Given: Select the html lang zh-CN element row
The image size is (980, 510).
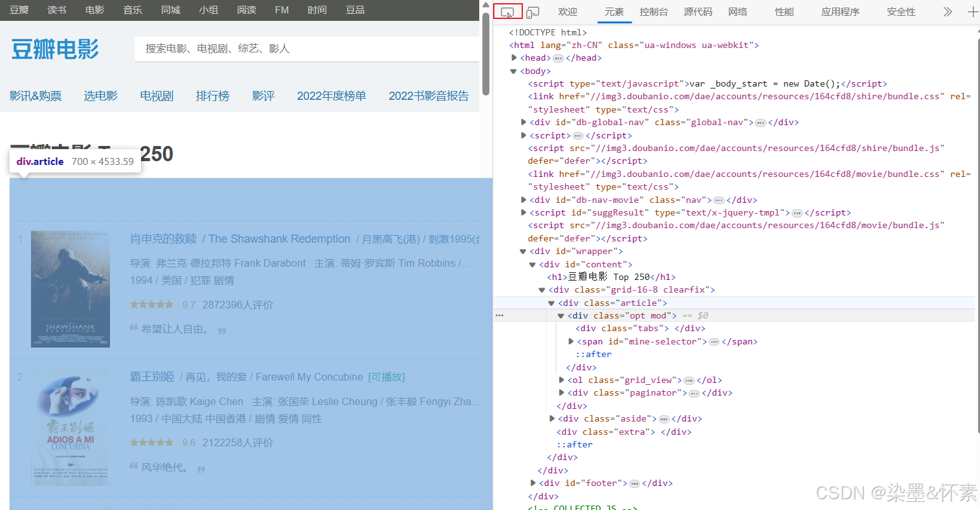Looking at the screenshot, I should [x=634, y=45].
